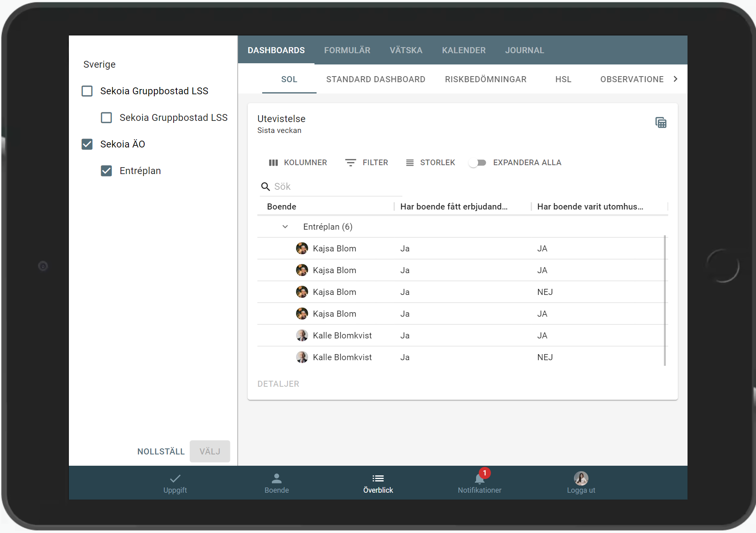Select the Observationer sub-tab
Image resolution: width=756 pixels, height=533 pixels.
(x=632, y=79)
